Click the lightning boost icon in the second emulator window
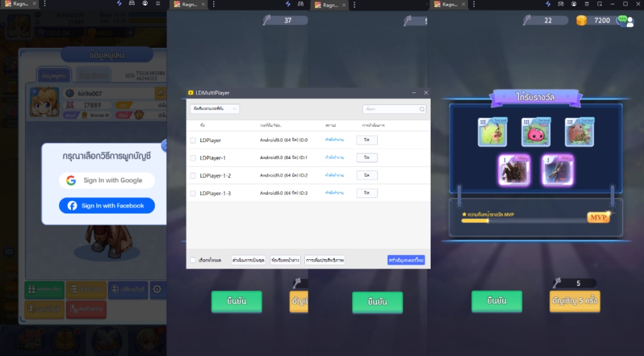The height and width of the screenshot is (356, 644). [288, 4]
